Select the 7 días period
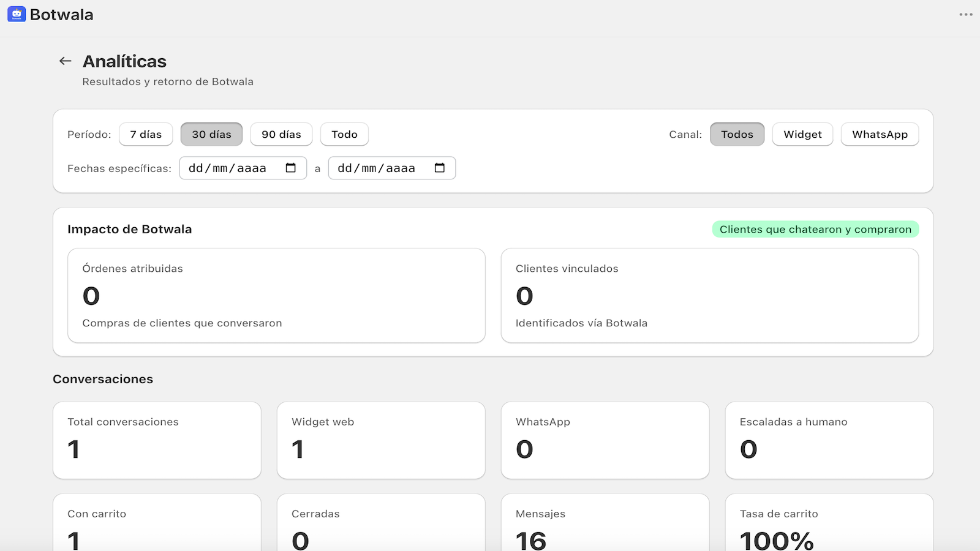Screen dimensions: 980x551 pos(146,134)
